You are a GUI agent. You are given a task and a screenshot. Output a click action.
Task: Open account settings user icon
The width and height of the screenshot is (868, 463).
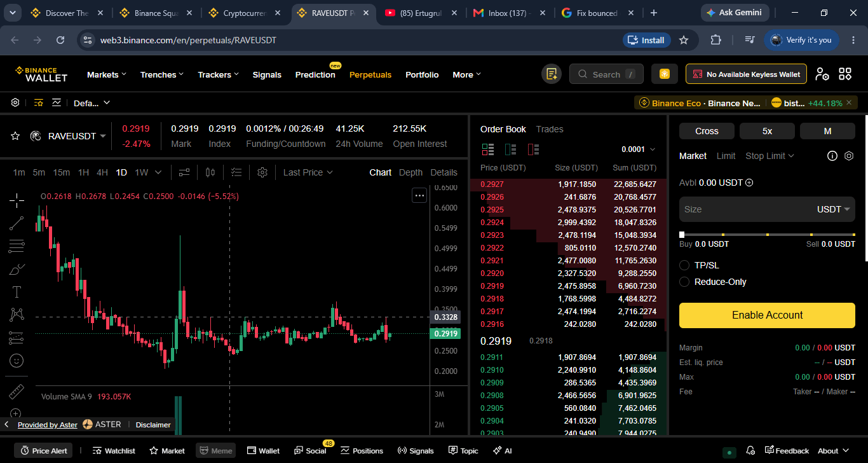coord(822,74)
